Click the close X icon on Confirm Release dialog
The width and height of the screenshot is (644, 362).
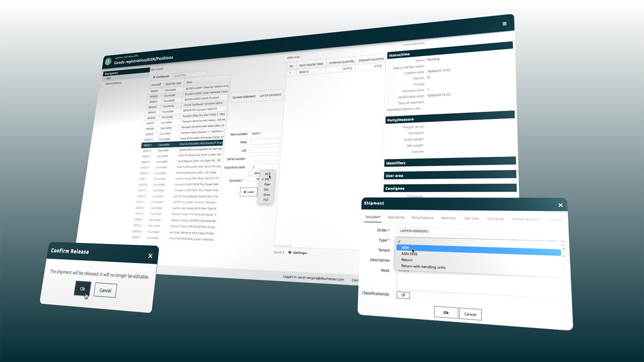click(150, 256)
